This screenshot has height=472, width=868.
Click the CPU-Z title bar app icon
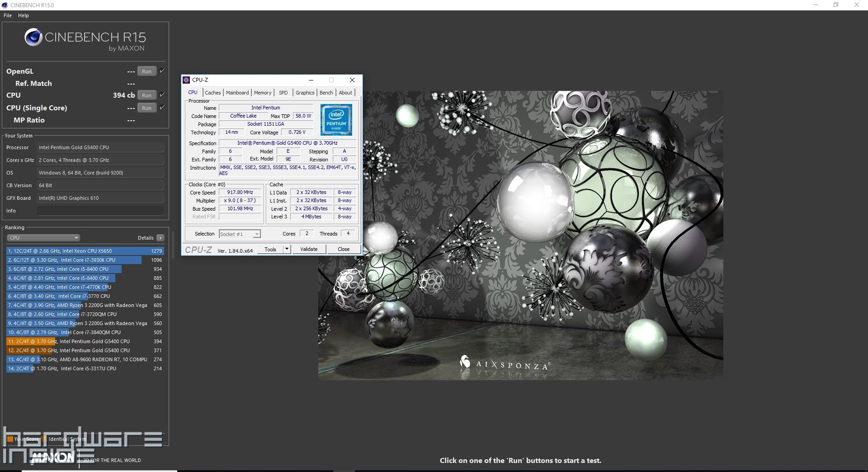[186, 80]
